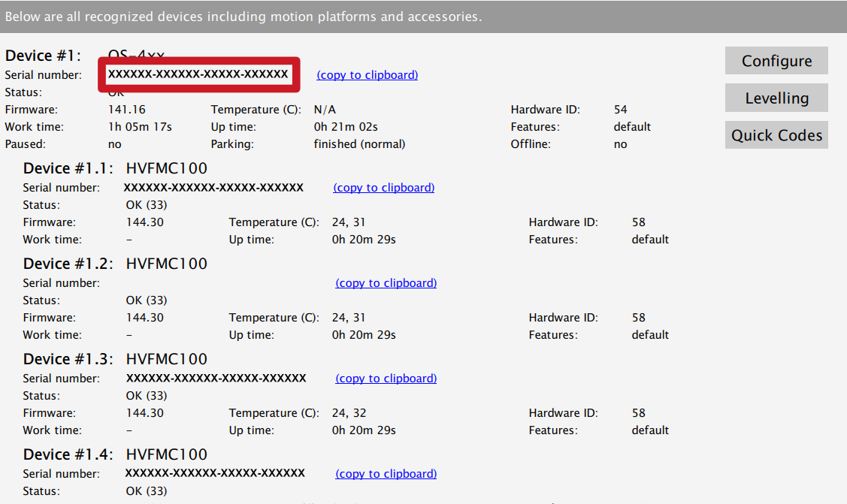847x504 pixels.
Task: Click the Device #1.1 serial number text
Action: 213,188
